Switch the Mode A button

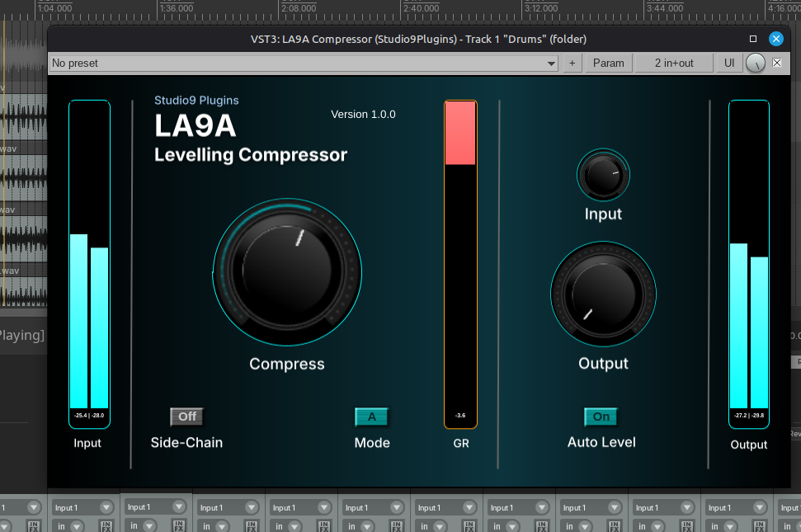[x=372, y=417]
